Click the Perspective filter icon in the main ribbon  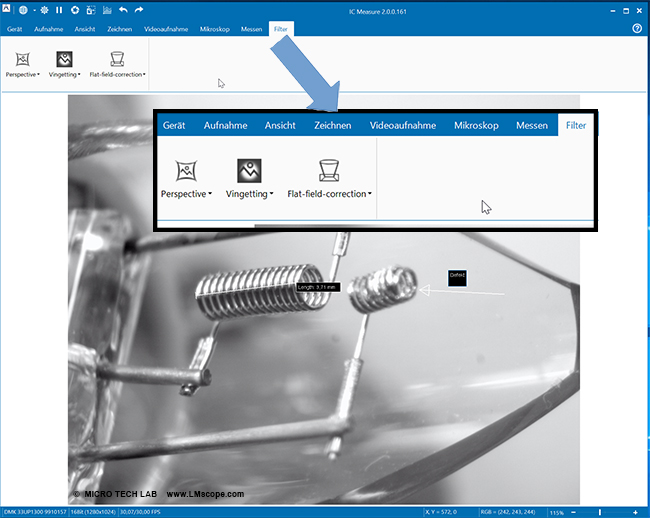22,59
